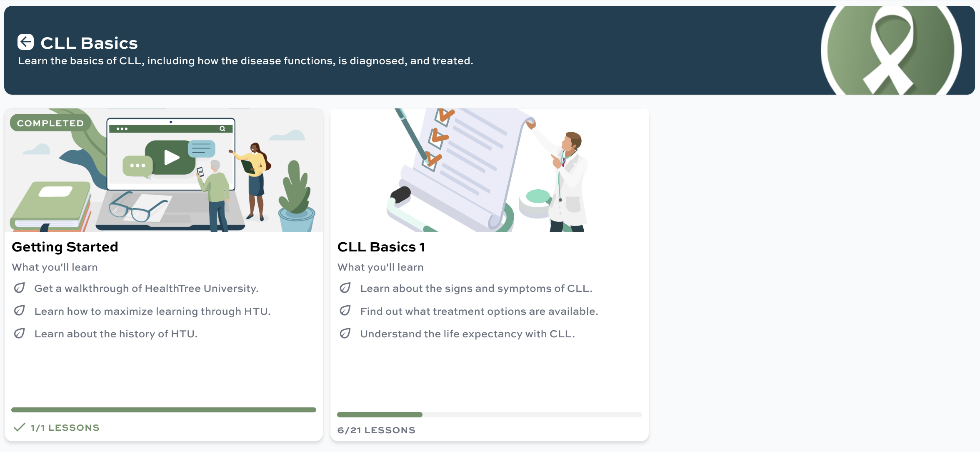Image resolution: width=980 pixels, height=452 pixels.
Task: Click leaf icon next to treatment options
Action: point(345,311)
